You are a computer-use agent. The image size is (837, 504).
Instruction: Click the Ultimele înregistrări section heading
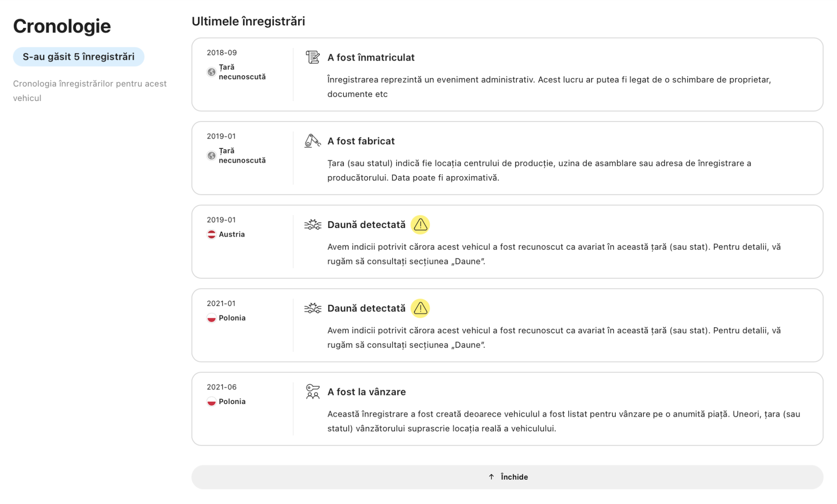point(248,21)
